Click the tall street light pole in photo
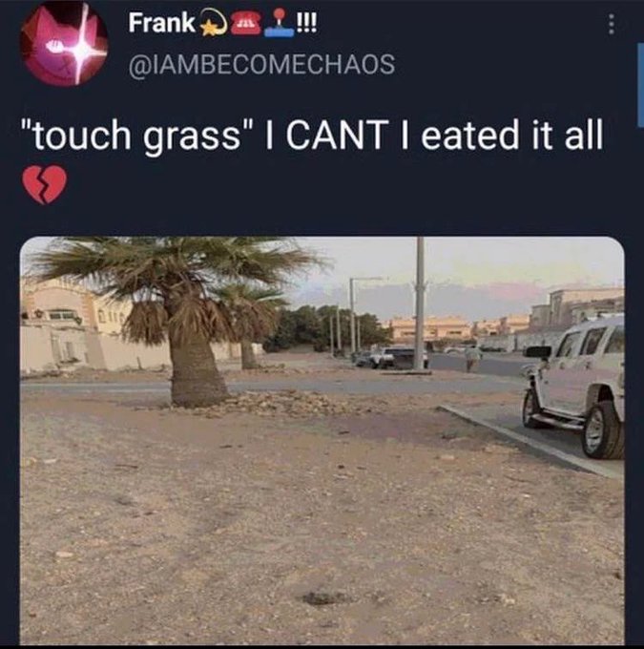Viewport: 644px width, 649px height. click(420, 303)
